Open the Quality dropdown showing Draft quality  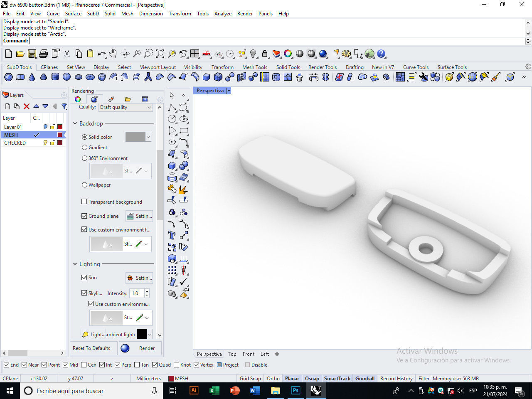(126, 107)
